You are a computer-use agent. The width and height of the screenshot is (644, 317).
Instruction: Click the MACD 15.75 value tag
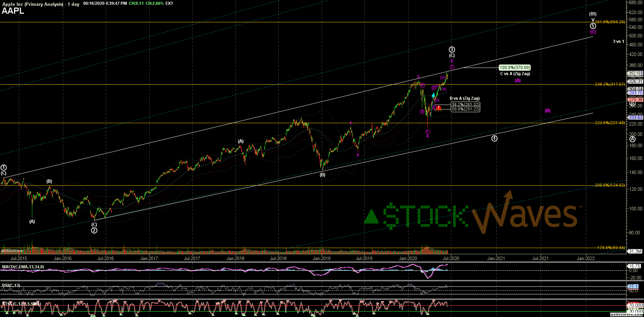click(x=635, y=266)
